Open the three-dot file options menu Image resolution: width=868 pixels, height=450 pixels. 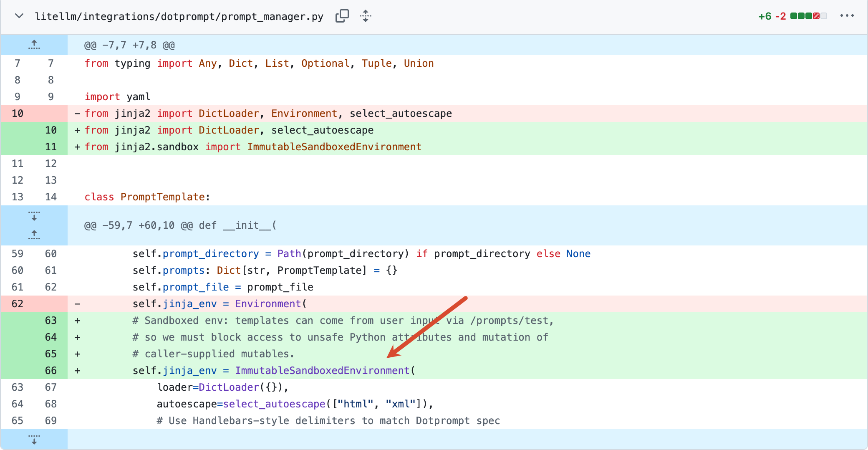point(847,16)
